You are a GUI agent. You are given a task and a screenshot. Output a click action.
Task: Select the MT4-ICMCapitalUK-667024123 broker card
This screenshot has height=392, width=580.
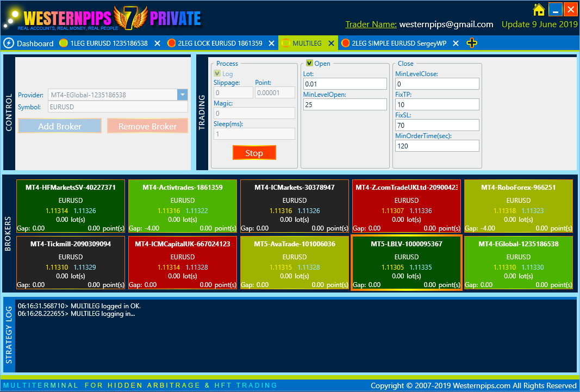(x=182, y=263)
